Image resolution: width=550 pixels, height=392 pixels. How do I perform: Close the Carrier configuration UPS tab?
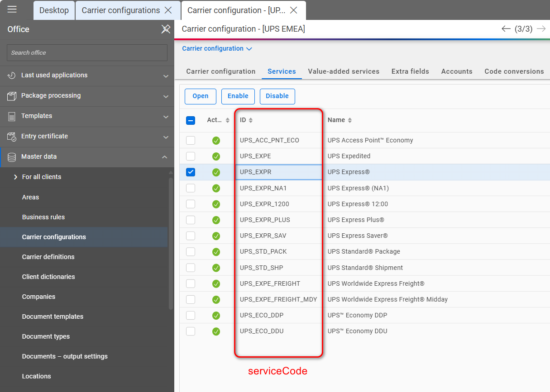[293, 10]
